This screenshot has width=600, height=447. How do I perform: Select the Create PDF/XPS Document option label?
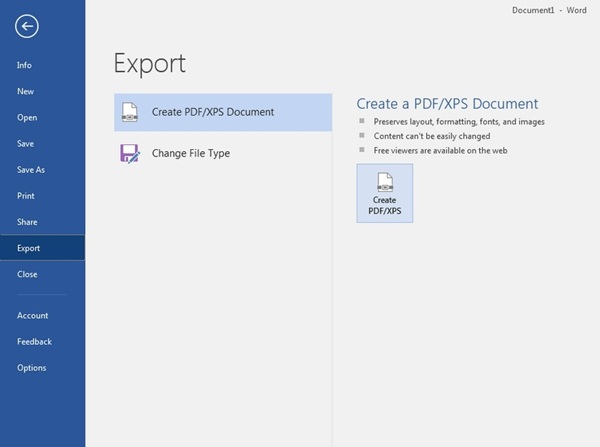coord(212,112)
